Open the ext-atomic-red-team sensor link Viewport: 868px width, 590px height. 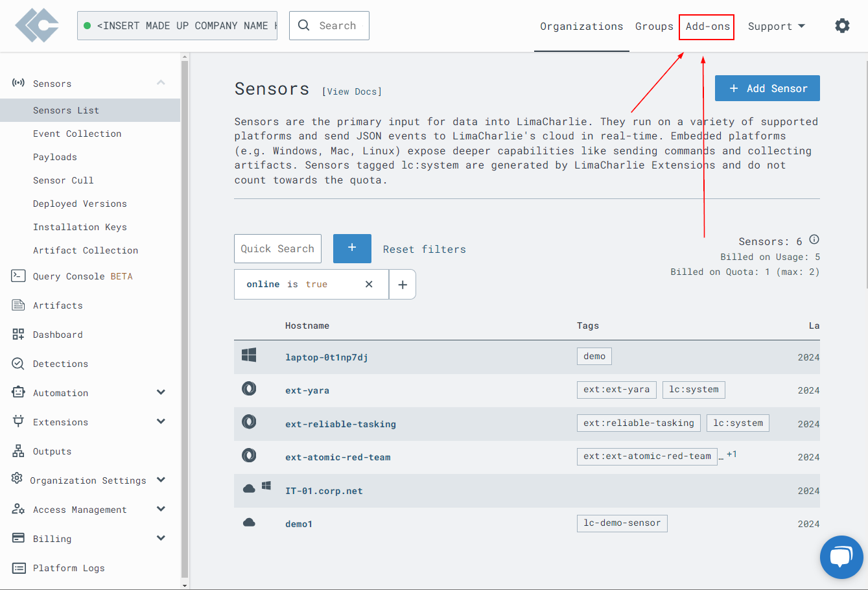[338, 457]
